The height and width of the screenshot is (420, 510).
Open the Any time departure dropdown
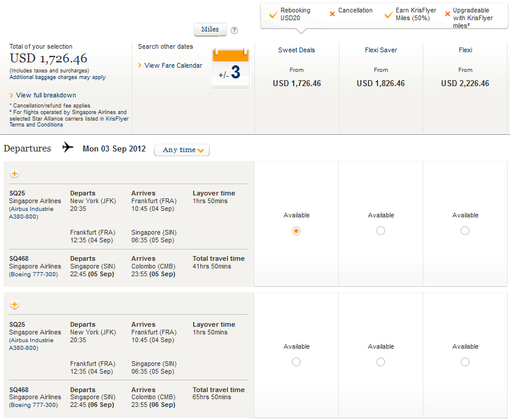click(x=182, y=150)
